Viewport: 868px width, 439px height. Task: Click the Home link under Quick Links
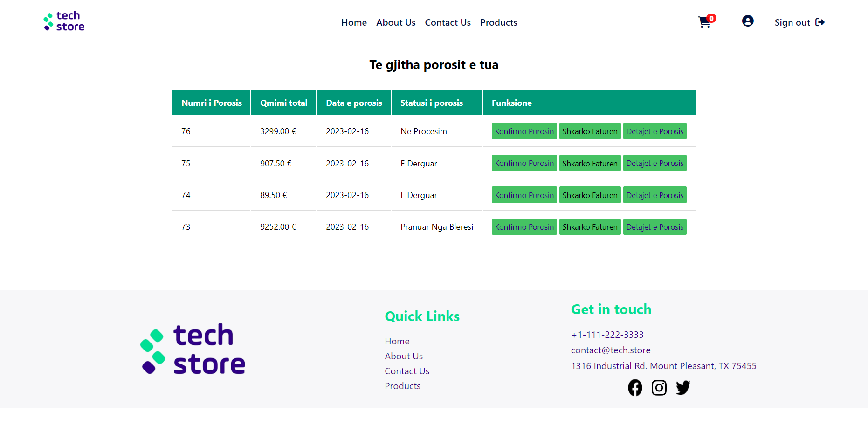pos(397,341)
